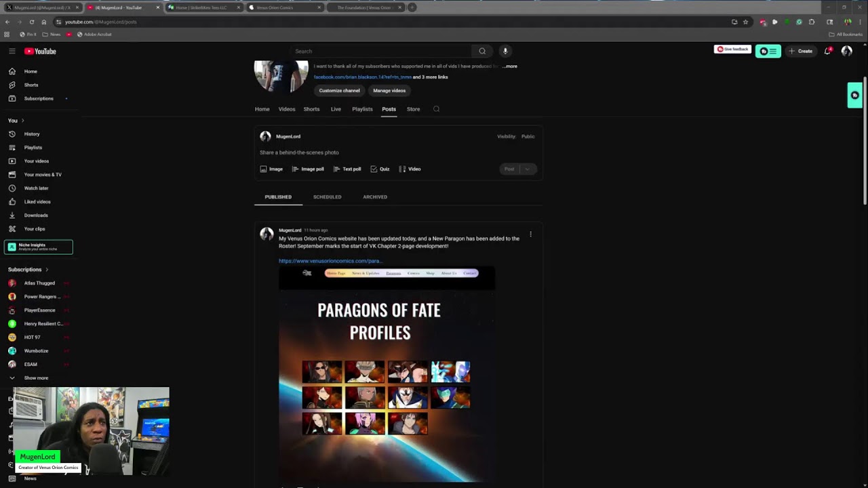
Task: Bookmark this page with star icon
Action: click(x=745, y=22)
